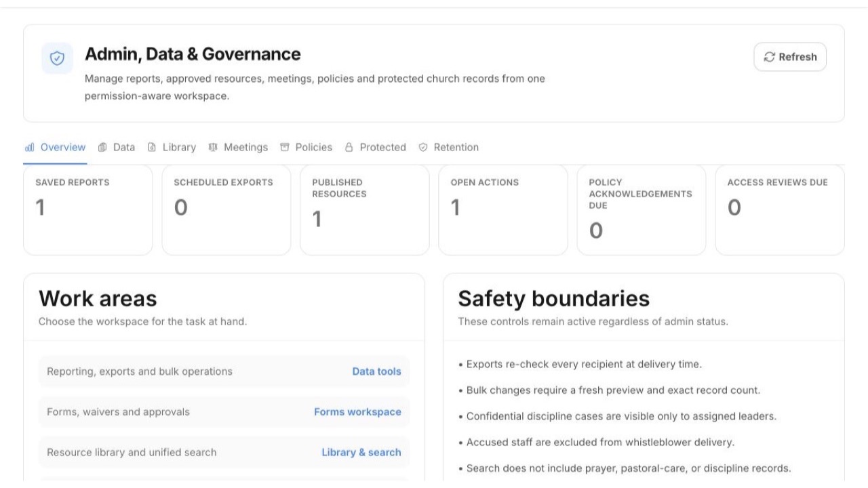This screenshot has height=488, width=868.
Task: Click the Refresh button
Action: pos(790,57)
